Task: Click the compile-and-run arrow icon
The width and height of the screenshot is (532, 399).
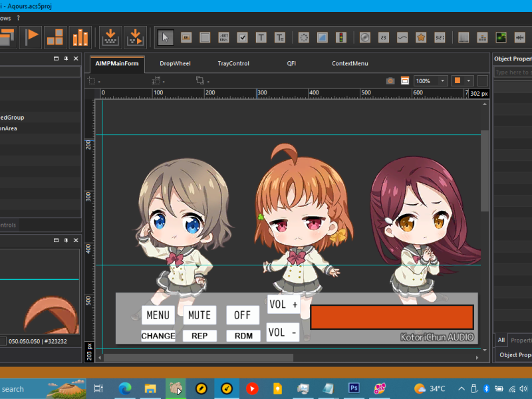Action: coord(135,37)
